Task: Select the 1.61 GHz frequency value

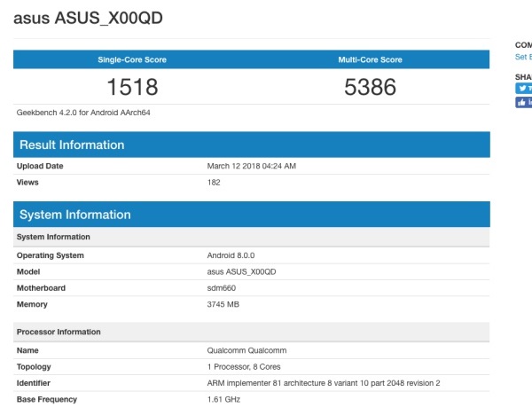Action: 223,399
